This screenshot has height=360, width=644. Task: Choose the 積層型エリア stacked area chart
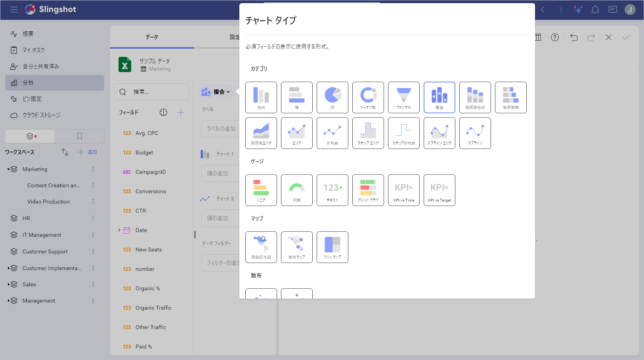click(261, 133)
